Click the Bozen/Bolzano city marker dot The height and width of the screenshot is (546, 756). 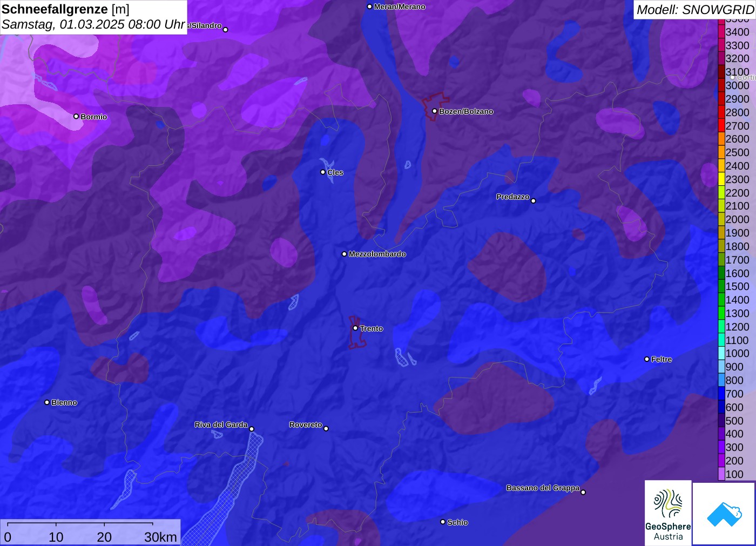[435, 111]
